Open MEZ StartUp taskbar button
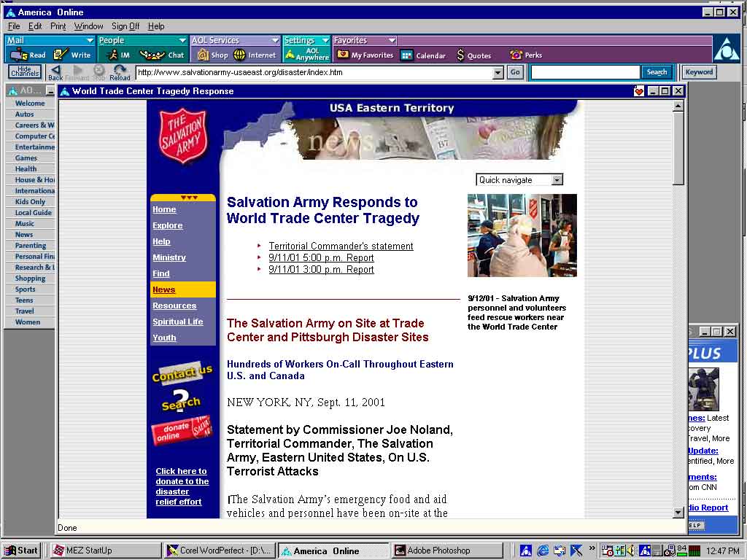Screen dimensions: 747x560 [x=104, y=551]
